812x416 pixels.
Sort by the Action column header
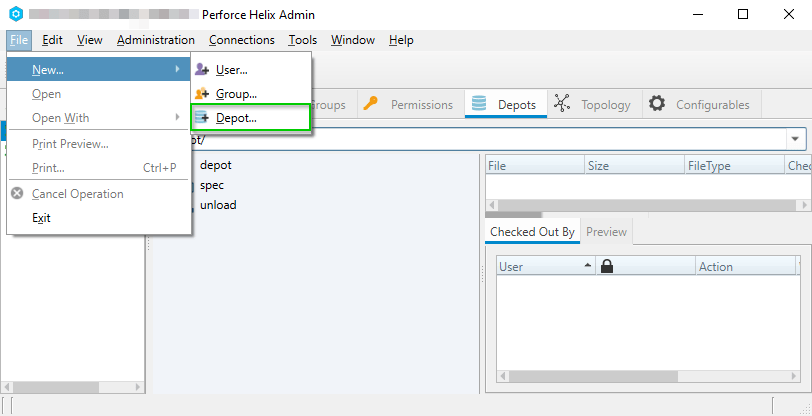click(x=746, y=266)
